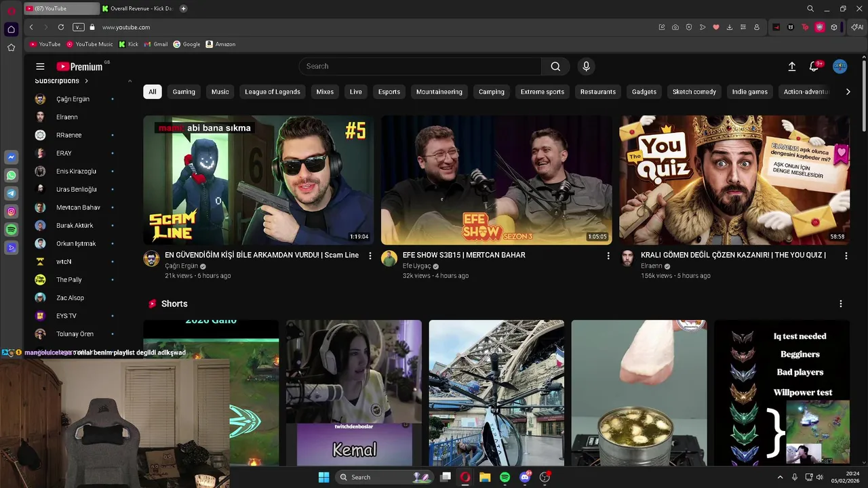Open Spotify in the Opera sidebar
The image size is (868, 488).
pyautogui.click(x=11, y=230)
